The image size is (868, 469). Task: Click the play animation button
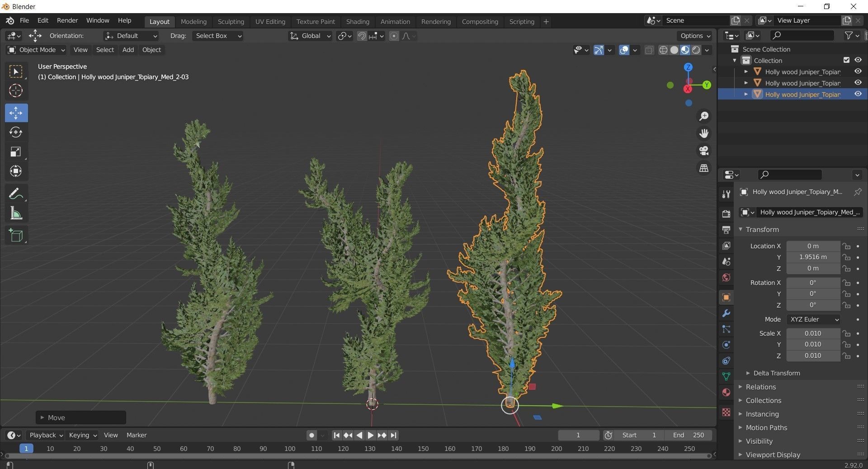pos(371,435)
